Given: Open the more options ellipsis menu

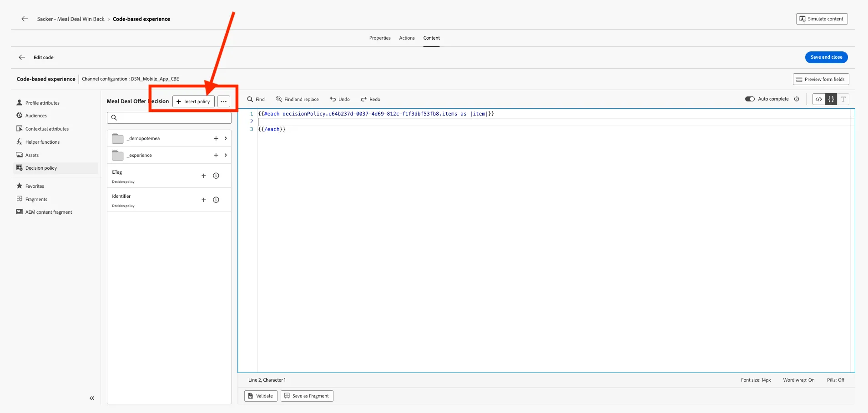Looking at the screenshot, I should [224, 101].
